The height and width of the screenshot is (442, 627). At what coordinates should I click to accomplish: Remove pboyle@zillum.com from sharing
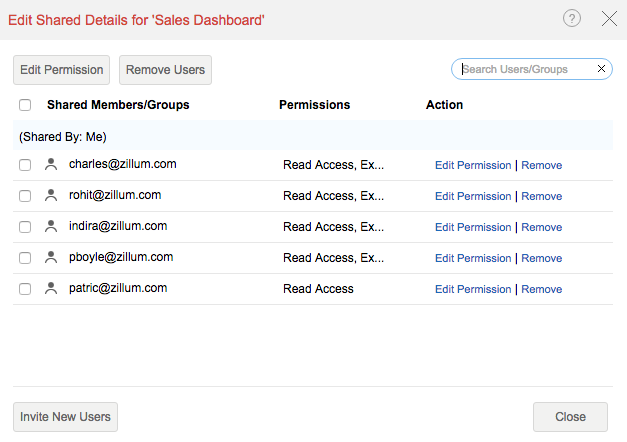coord(541,258)
